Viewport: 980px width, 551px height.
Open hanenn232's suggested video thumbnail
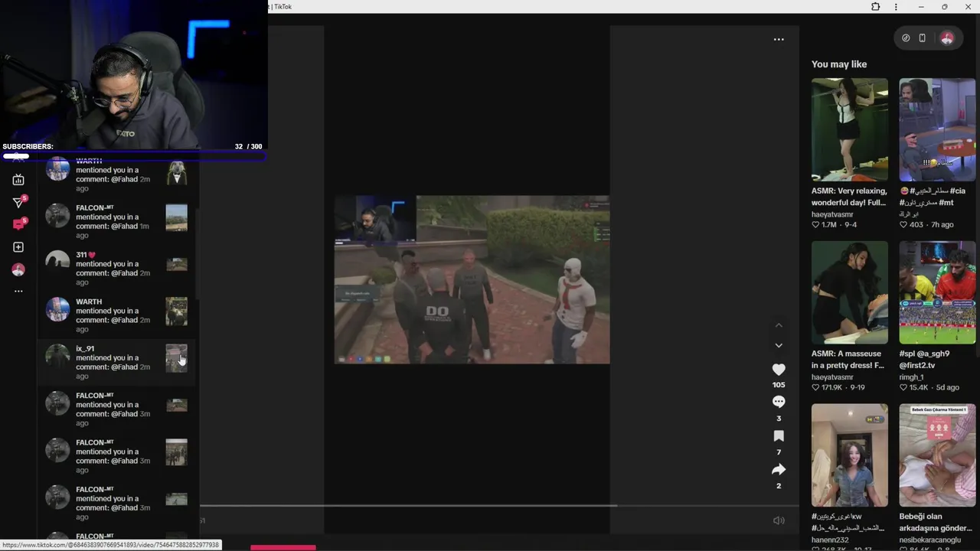point(850,455)
